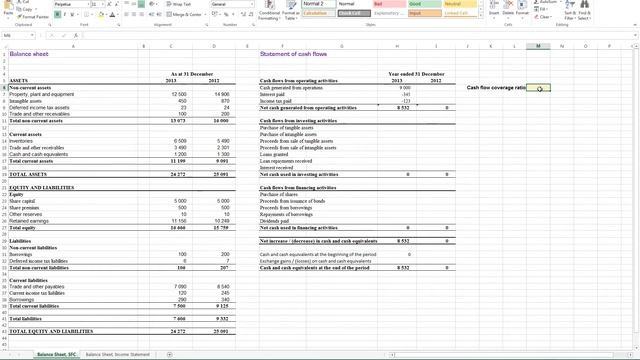Open Conditional Formatting menu

coord(269,10)
